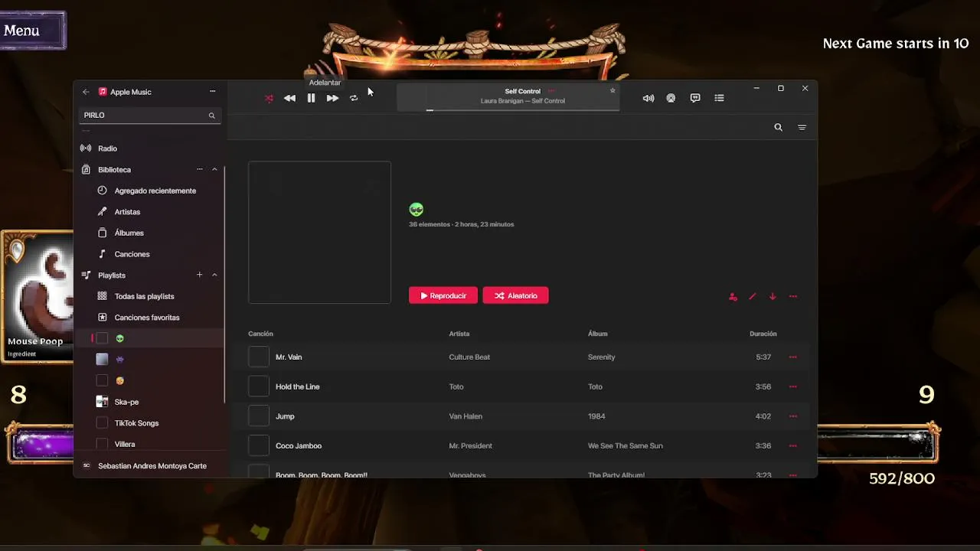Viewport: 980px width, 551px height.
Task: Collapse the Playlists section
Action: [214, 275]
